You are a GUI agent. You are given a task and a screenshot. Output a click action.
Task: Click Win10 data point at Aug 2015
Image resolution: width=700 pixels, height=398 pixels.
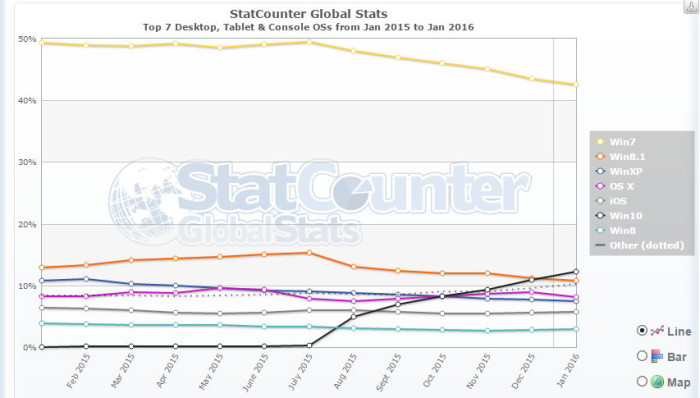[x=354, y=317]
